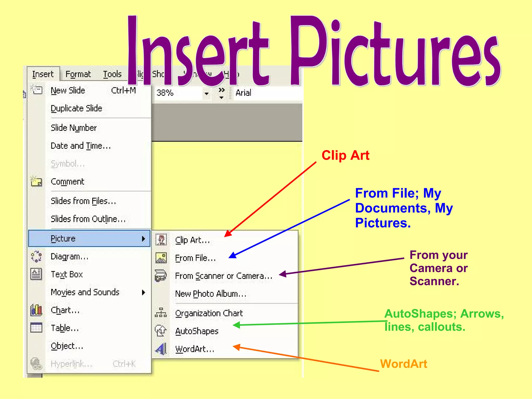The width and height of the screenshot is (532, 399).
Task: Click the greyed Hyperlink globe icon
Action: tap(36, 363)
